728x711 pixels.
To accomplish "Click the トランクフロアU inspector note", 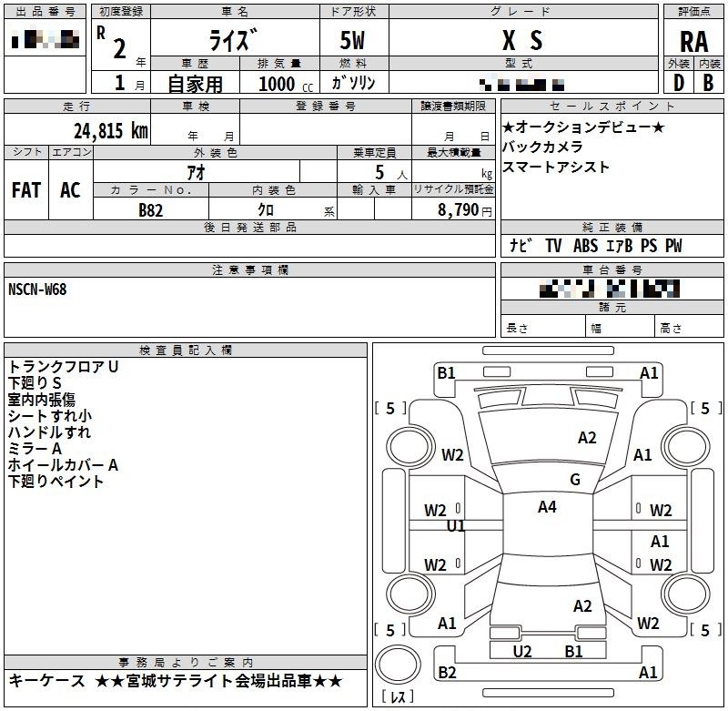I will point(63,367).
